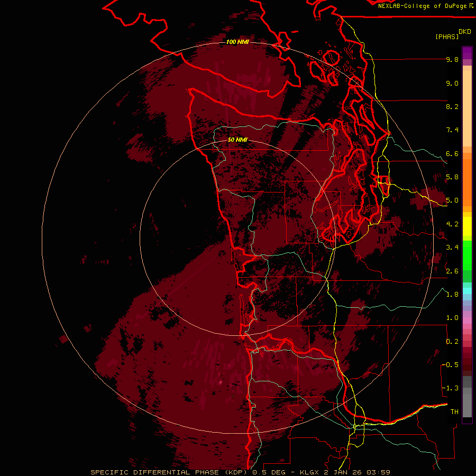Click the 0.2 value on the color scale

(x=452, y=342)
